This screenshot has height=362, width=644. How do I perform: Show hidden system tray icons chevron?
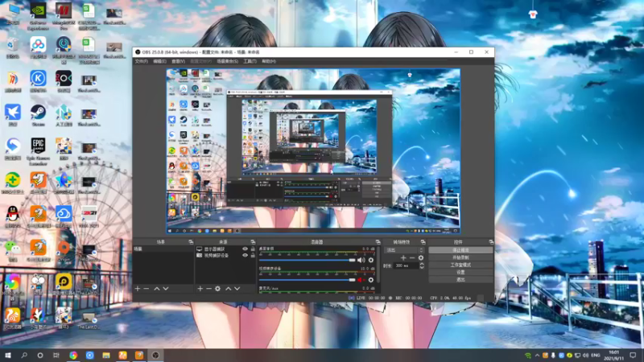tap(537, 356)
